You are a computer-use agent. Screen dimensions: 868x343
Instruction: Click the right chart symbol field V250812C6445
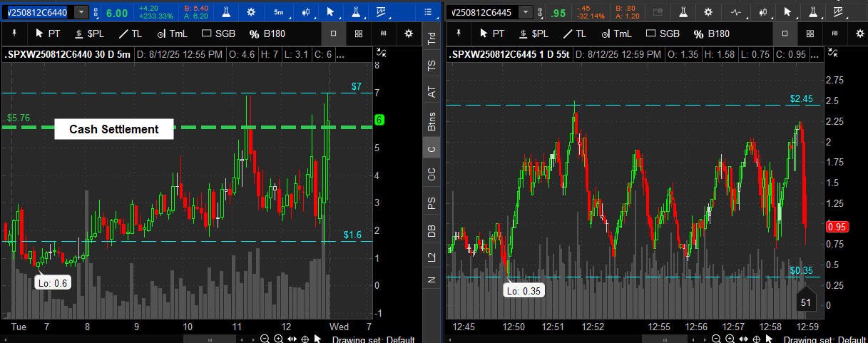click(483, 12)
